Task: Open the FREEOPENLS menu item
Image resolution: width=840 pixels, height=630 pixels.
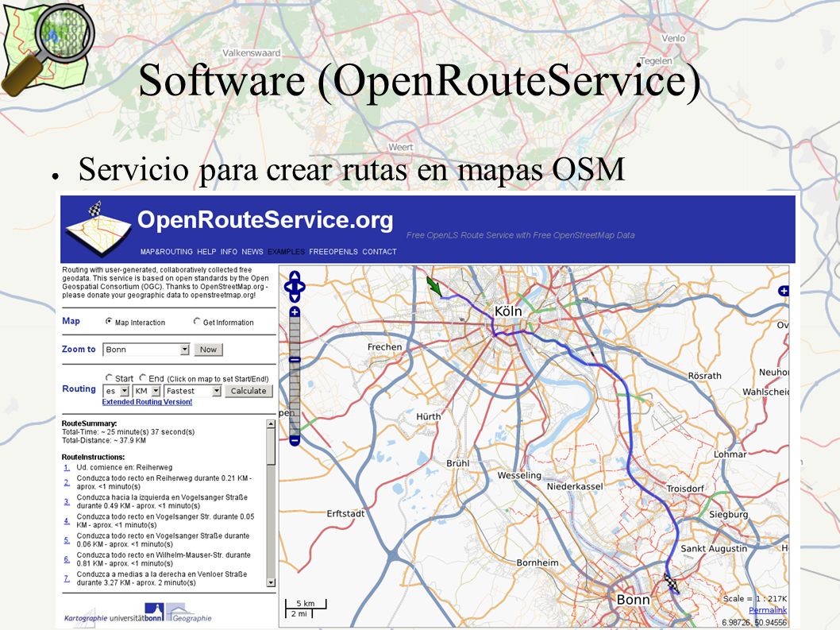Action: tap(333, 252)
